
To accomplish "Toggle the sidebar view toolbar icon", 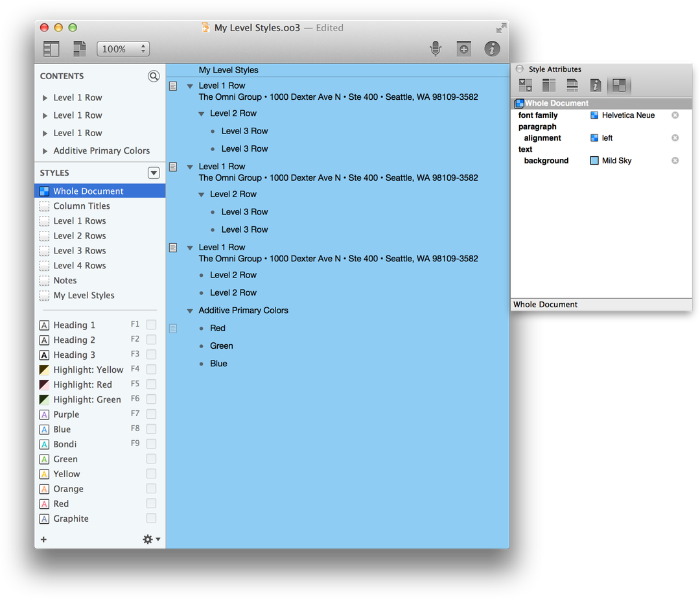I will (51, 49).
